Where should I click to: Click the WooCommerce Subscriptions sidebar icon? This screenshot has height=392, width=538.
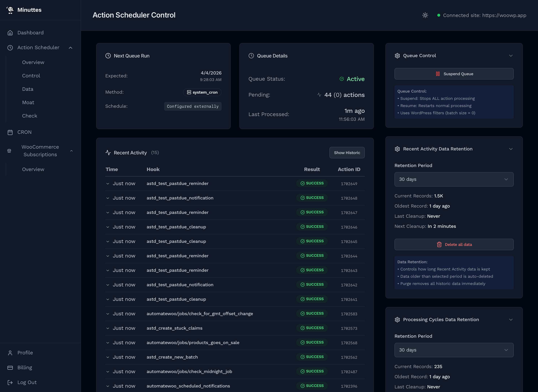(x=9, y=150)
